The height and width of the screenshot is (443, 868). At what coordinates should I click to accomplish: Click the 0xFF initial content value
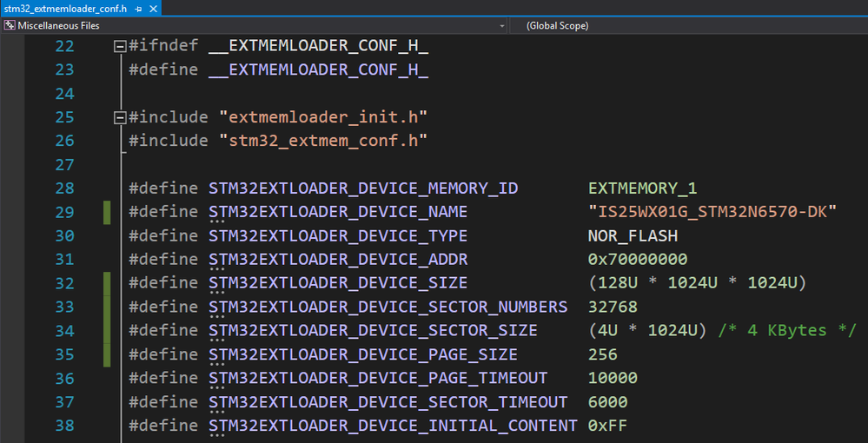(608, 426)
